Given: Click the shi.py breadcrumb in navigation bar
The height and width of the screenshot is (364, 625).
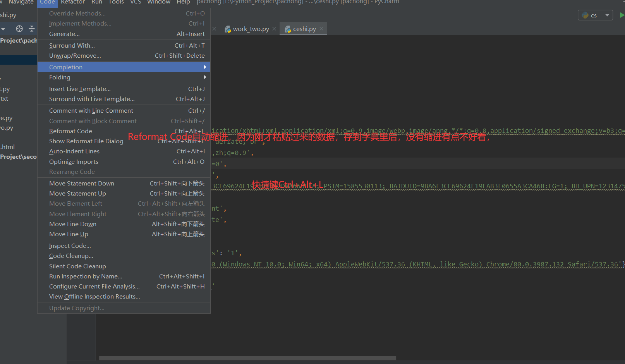Looking at the screenshot, I should click(8, 15).
